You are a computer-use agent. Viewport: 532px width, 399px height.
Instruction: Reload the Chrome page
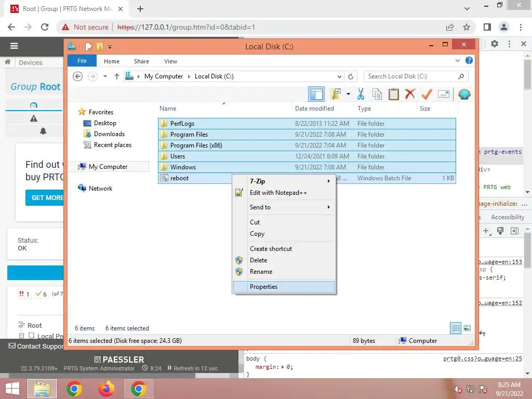pyautogui.click(x=45, y=27)
